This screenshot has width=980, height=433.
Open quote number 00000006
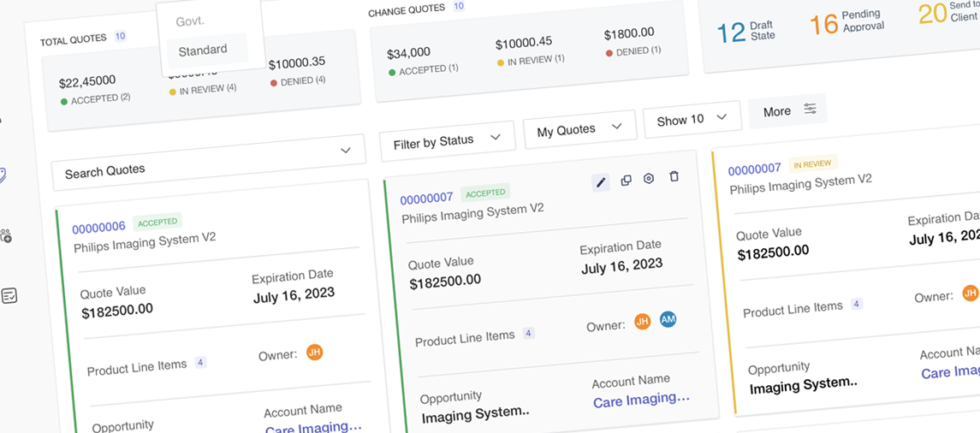coord(98,228)
